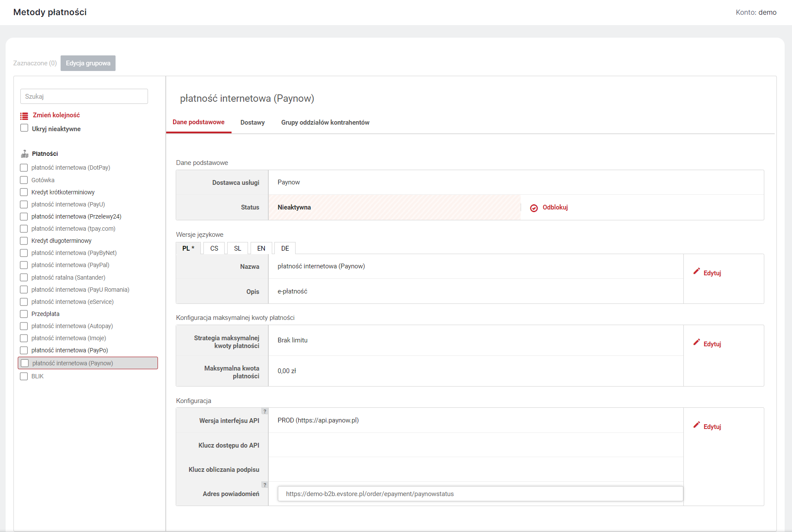The image size is (792, 532).
Task: Click help icon above Wersja interfejsu API
Action: [x=265, y=411]
